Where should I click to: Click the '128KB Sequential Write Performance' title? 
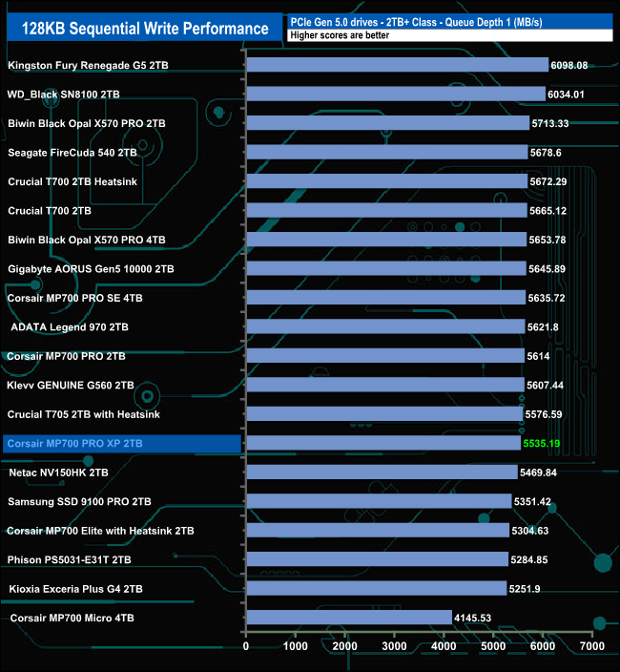pyautogui.click(x=145, y=29)
